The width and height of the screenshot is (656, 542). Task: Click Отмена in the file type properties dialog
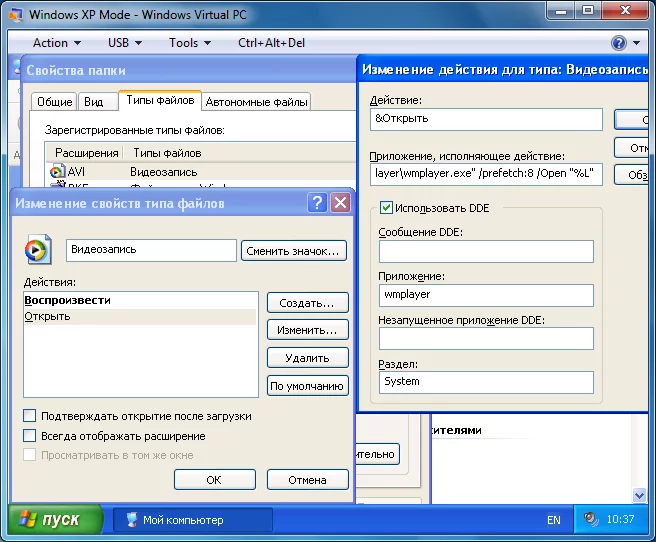pyautogui.click(x=308, y=480)
